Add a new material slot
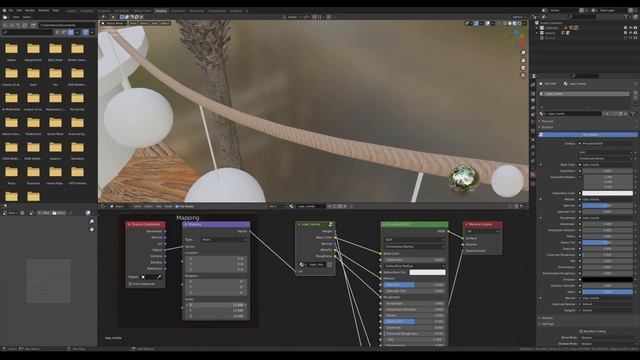 coord(636,92)
